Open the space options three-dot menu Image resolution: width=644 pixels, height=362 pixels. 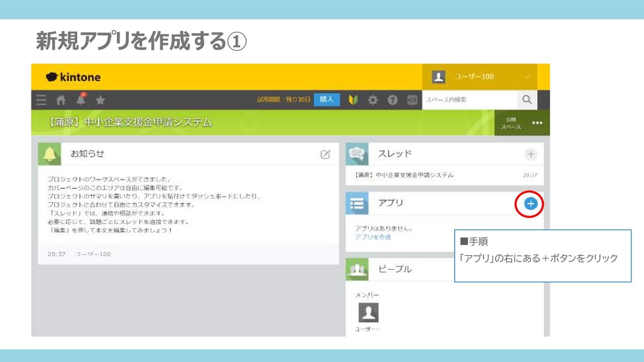click(x=537, y=123)
